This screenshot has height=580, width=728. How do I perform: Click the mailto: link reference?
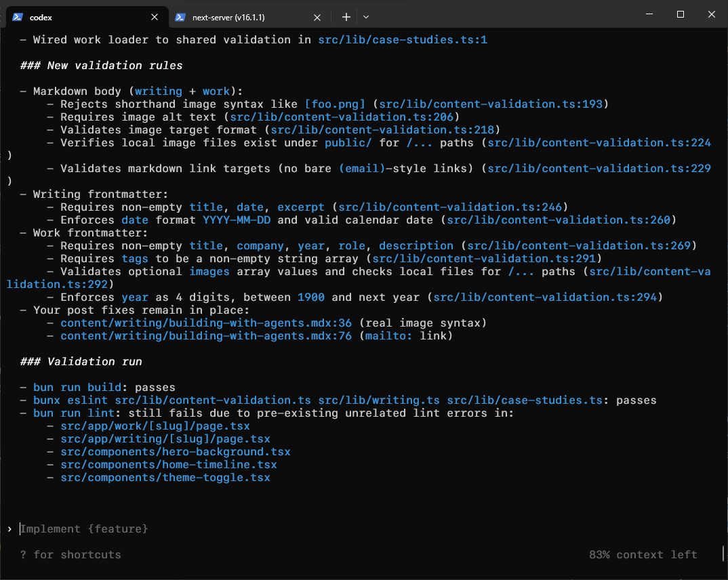click(388, 335)
